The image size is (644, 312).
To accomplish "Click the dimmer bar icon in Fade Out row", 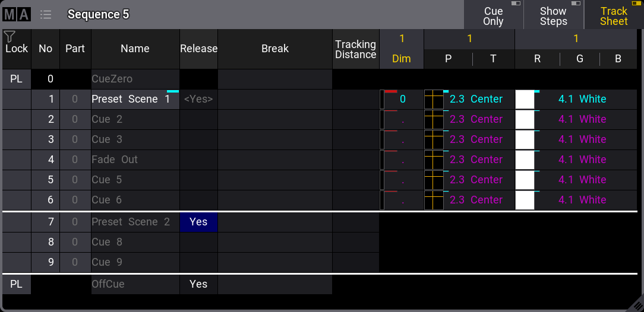I will [x=383, y=160].
